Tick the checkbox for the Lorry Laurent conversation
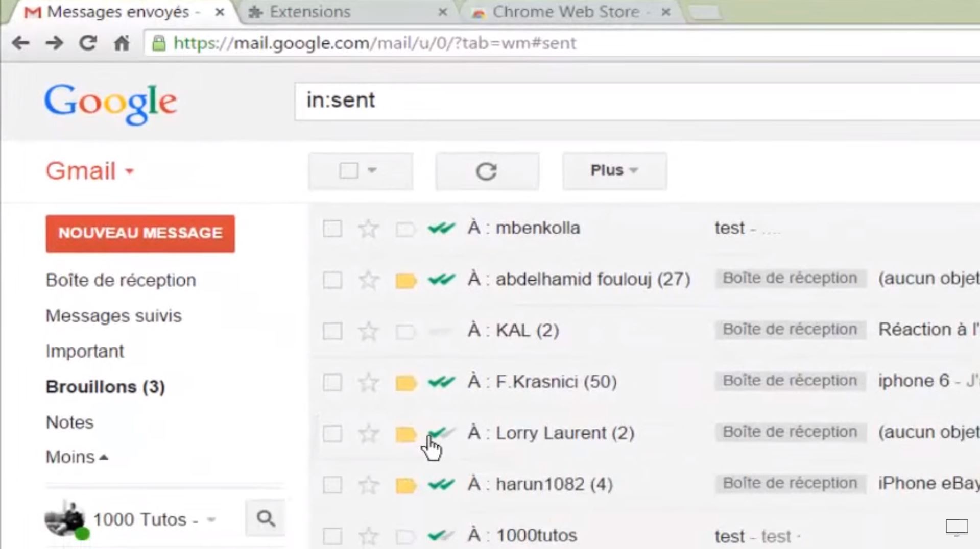This screenshot has height=549, width=980. [332, 434]
